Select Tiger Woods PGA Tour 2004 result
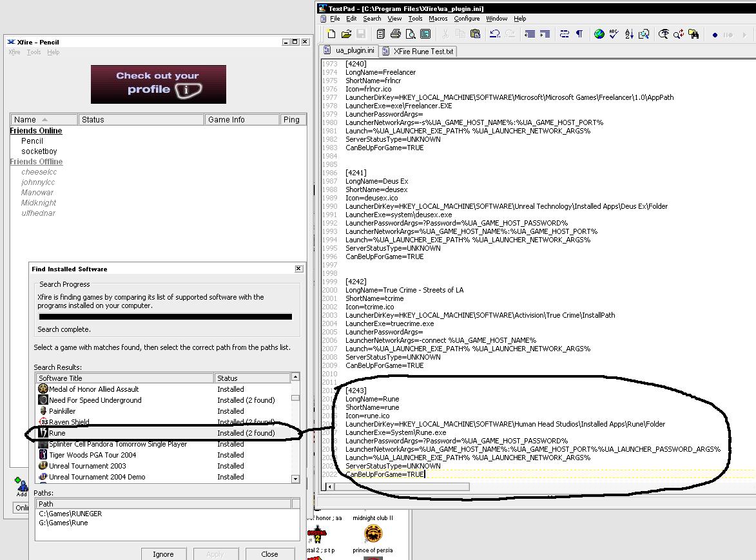Screen dimensions: 756x560 click(x=164, y=455)
